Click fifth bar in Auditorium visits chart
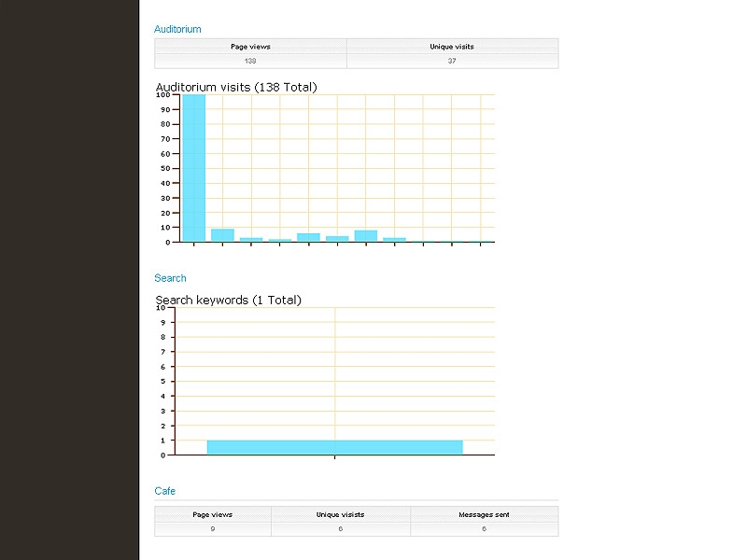747x560 pixels. [x=308, y=237]
